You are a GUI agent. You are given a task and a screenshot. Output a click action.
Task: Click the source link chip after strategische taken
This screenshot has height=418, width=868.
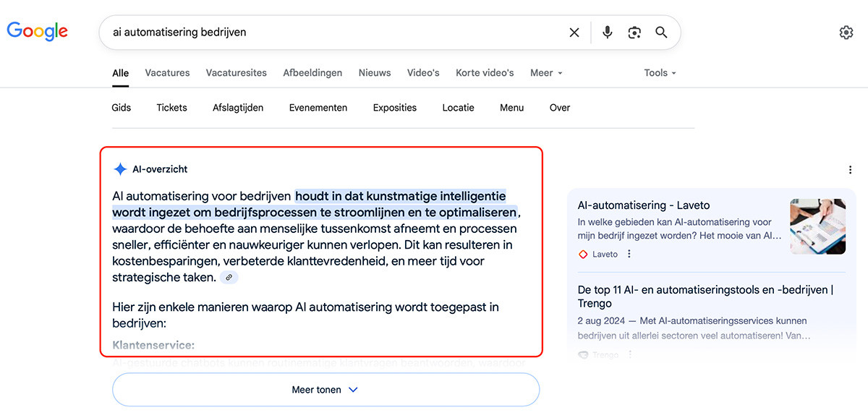229,278
